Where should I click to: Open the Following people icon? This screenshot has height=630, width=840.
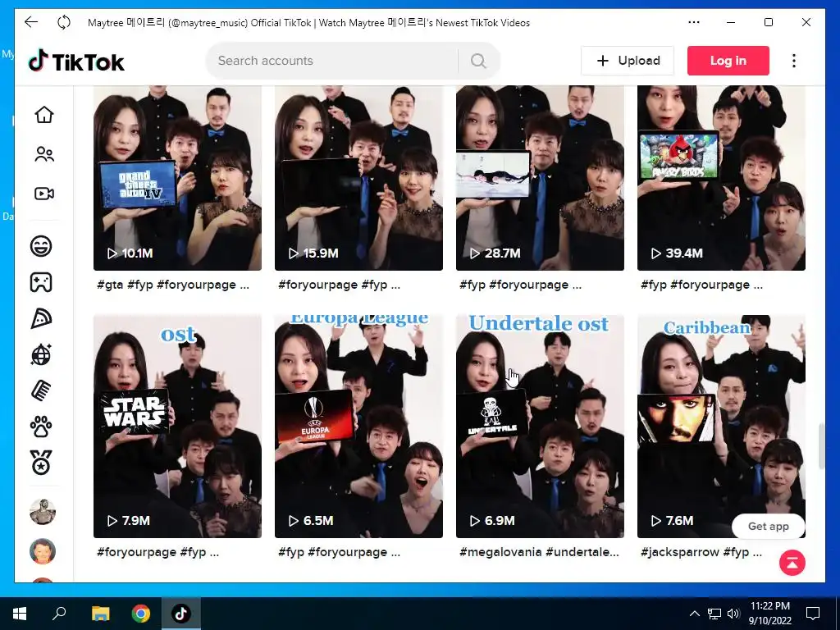44,154
